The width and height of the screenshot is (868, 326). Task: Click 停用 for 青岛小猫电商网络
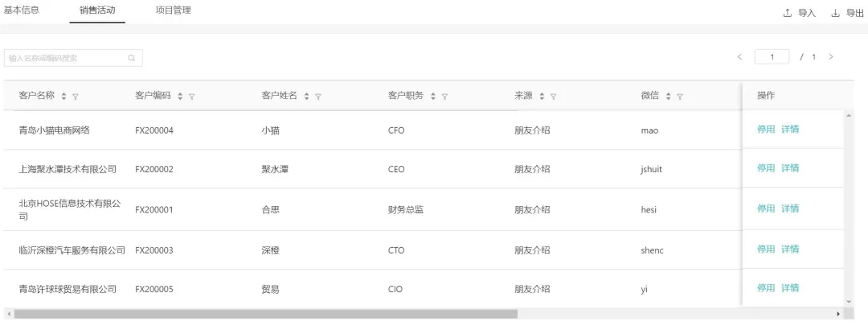tap(766, 129)
